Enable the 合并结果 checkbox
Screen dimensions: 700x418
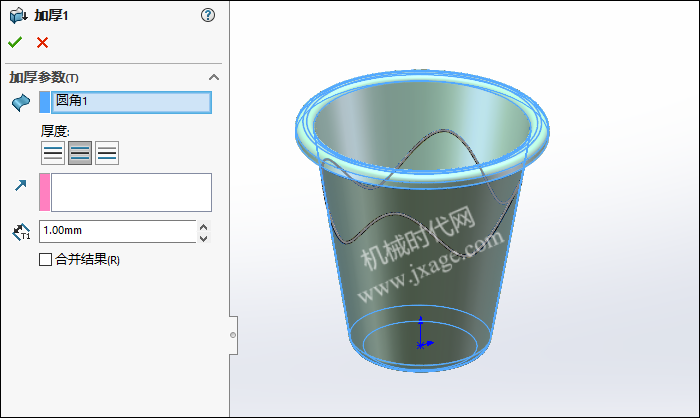pyautogui.click(x=46, y=259)
